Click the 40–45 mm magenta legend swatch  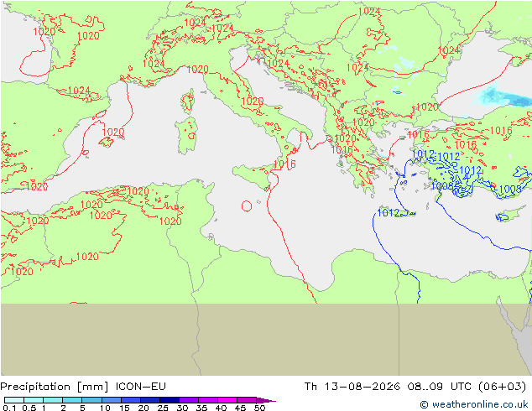click(x=227, y=400)
